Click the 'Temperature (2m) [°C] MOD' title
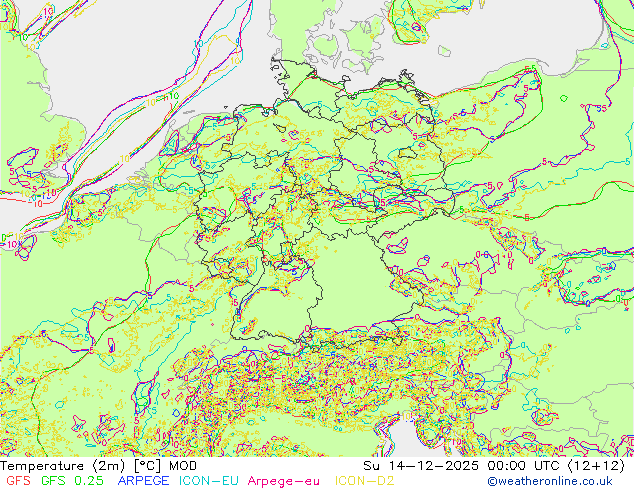The height and width of the screenshot is (490, 634). pos(99,466)
